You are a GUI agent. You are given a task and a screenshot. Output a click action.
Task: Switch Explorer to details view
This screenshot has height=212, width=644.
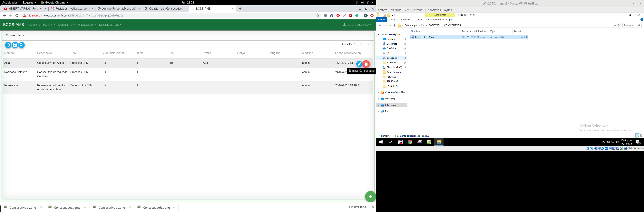tap(637, 136)
